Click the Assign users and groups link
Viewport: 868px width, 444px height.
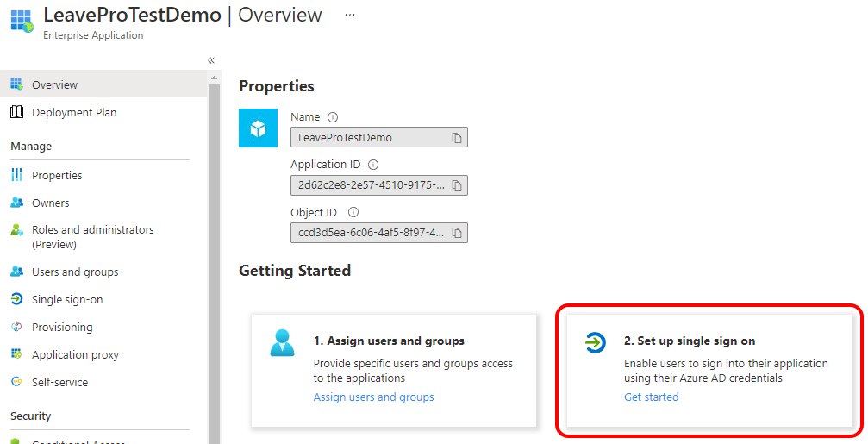373,397
